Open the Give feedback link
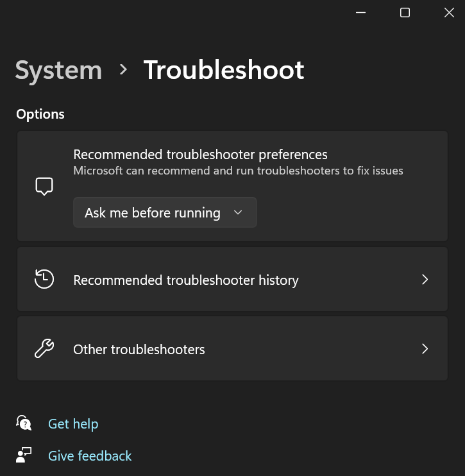 [90, 456]
